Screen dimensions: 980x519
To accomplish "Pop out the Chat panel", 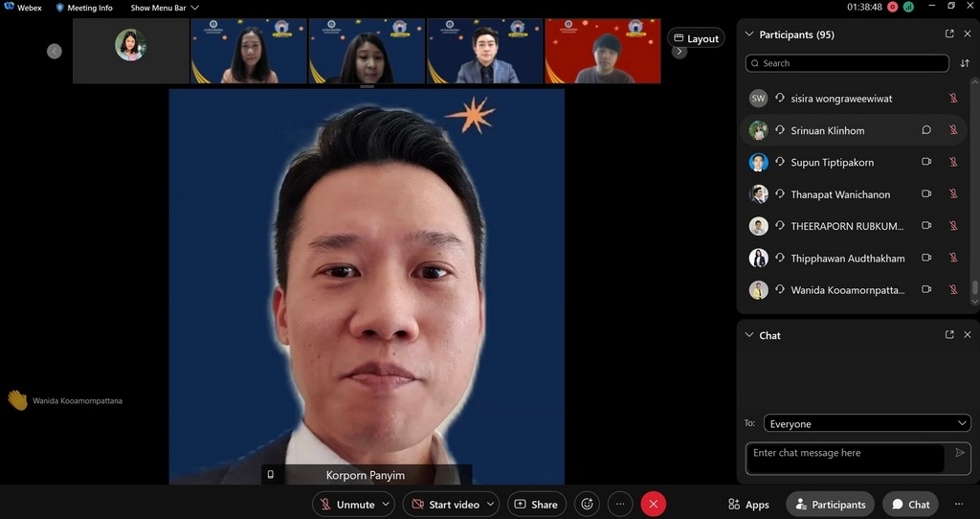I will pyautogui.click(x=949, y=334).
